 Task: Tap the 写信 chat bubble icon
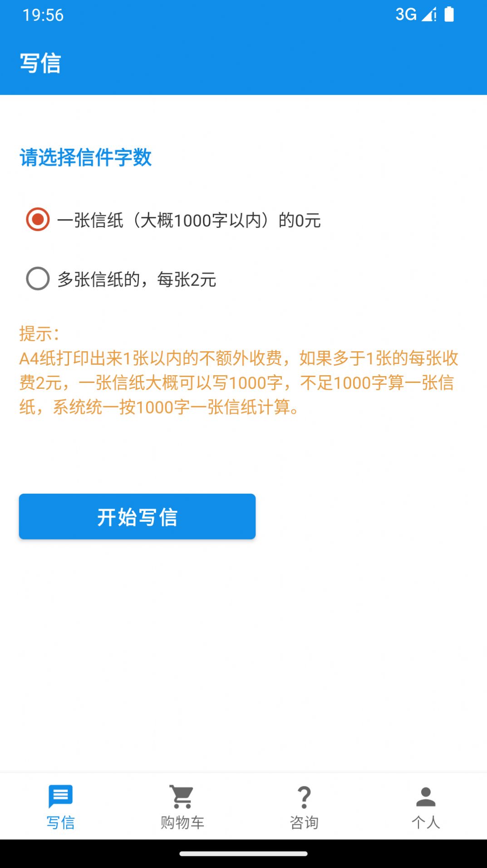[60, 796]
